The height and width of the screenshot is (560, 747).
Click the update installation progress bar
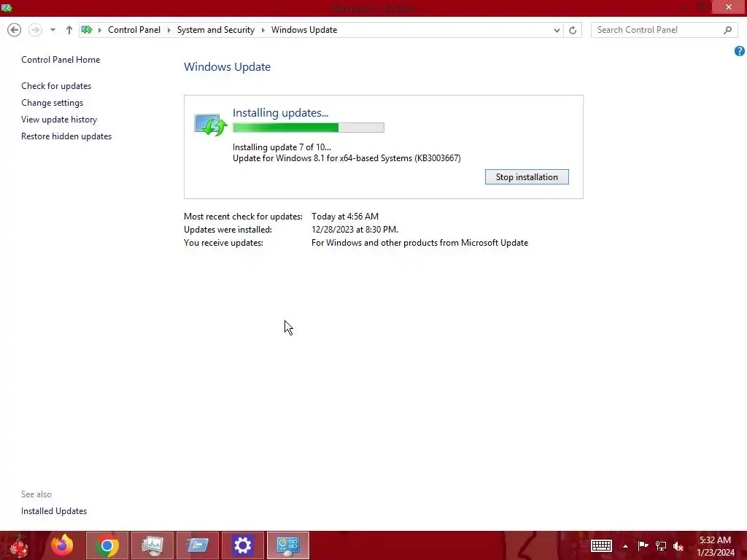309,128
